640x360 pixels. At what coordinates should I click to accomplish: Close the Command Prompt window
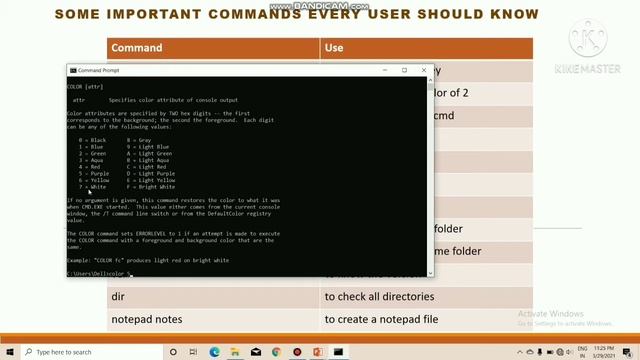(424, 70)
